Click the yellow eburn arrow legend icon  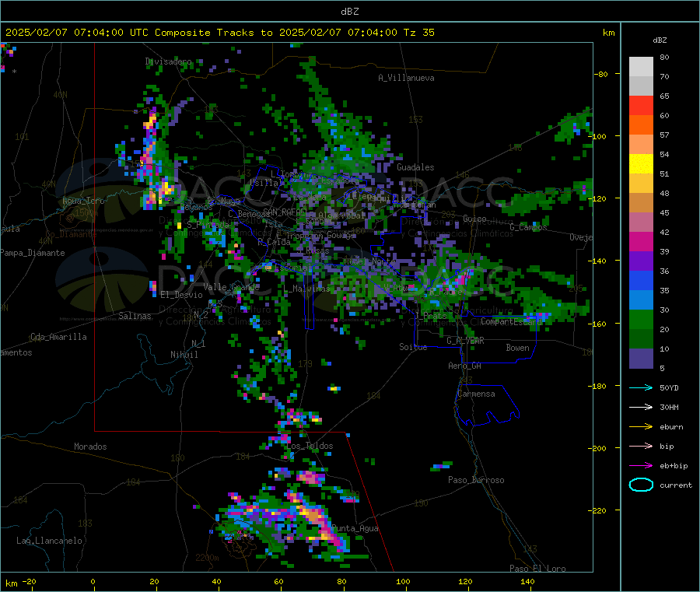[x=641, y=427]
